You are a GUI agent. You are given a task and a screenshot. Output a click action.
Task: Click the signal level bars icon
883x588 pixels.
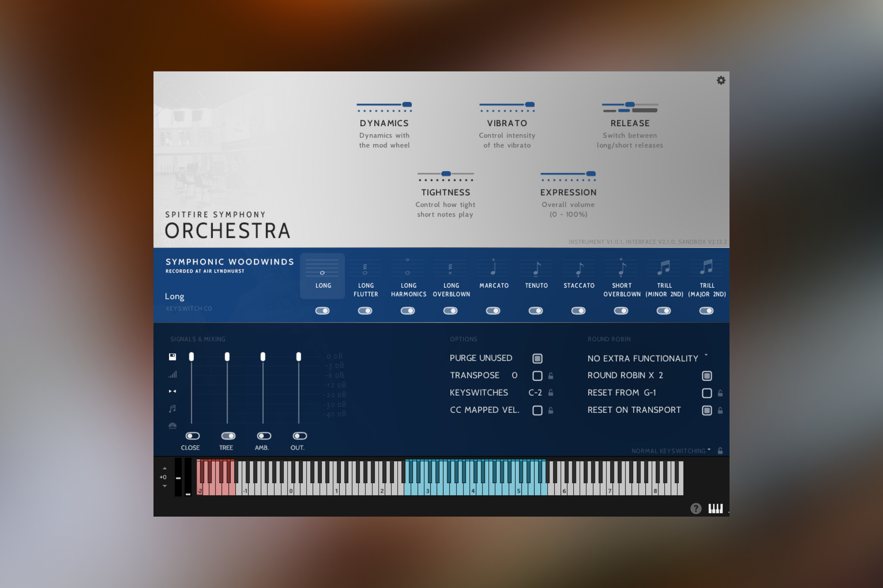(172, 374)
